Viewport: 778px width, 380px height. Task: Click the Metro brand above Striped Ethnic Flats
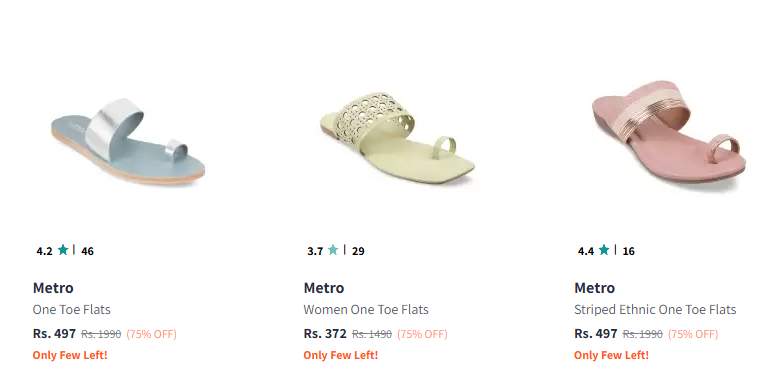(594, 288)
